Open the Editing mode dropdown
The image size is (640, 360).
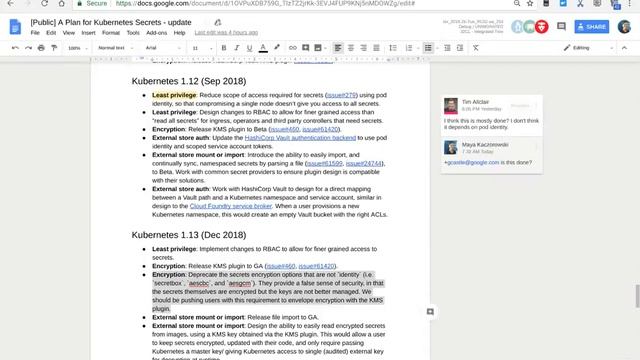(588, 48)
